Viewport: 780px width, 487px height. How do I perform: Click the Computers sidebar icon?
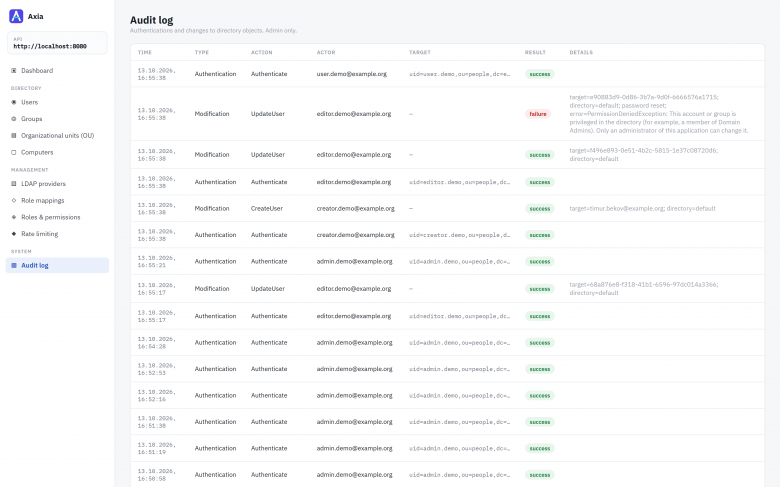pos(14,152)
